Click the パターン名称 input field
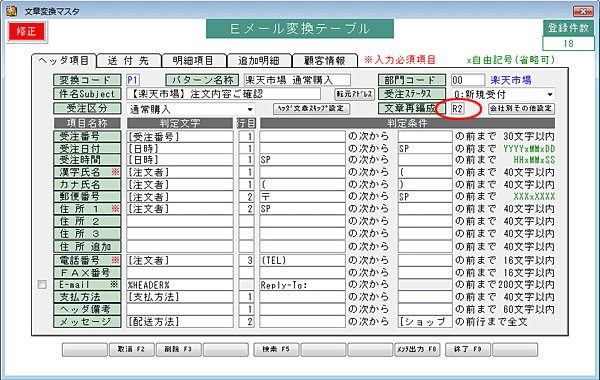The width and height of the screenshot is (600, 380). click(297, 80)
